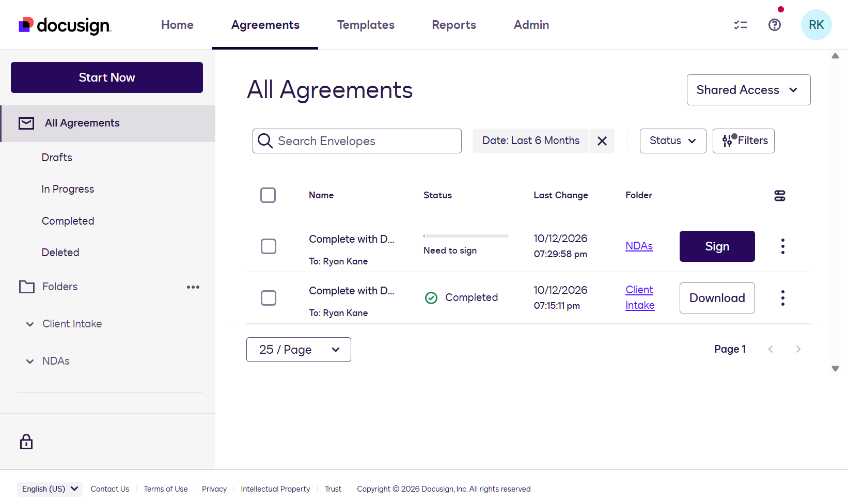Open the help question mark icon
848x504 pixels.
(775, 25)
